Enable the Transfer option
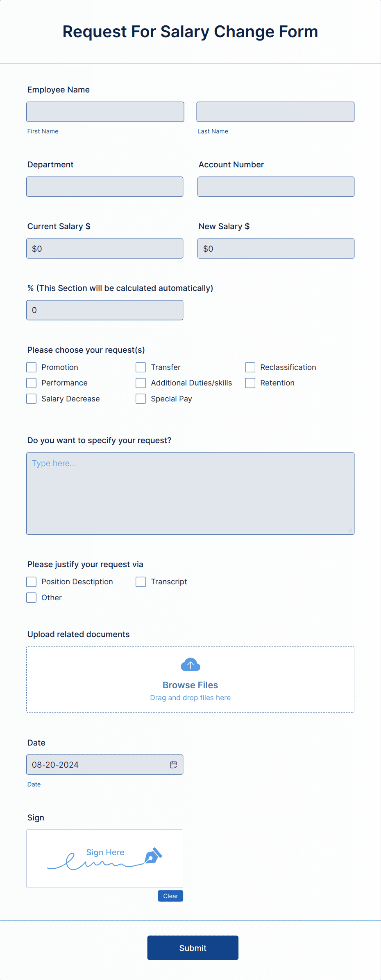Screen dimensions: 381x980 [141, 367]
